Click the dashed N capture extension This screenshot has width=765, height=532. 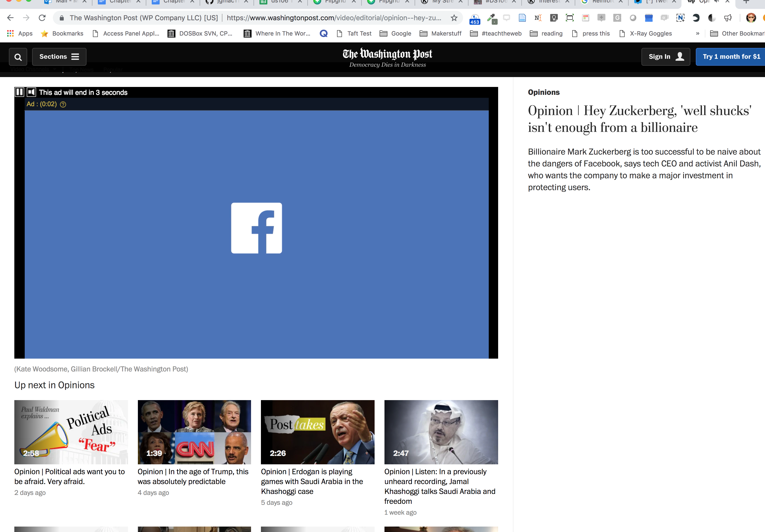[x=680, y=18]
